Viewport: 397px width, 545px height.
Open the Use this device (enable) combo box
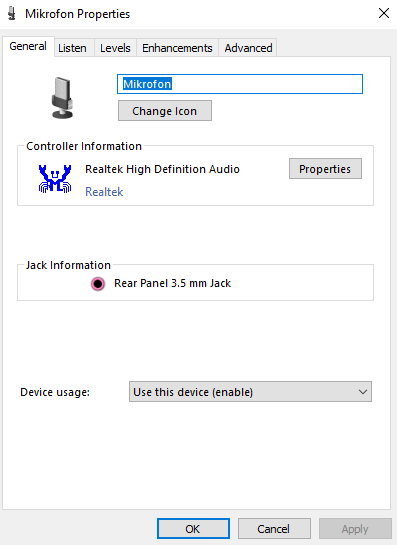tap(250, 392)
